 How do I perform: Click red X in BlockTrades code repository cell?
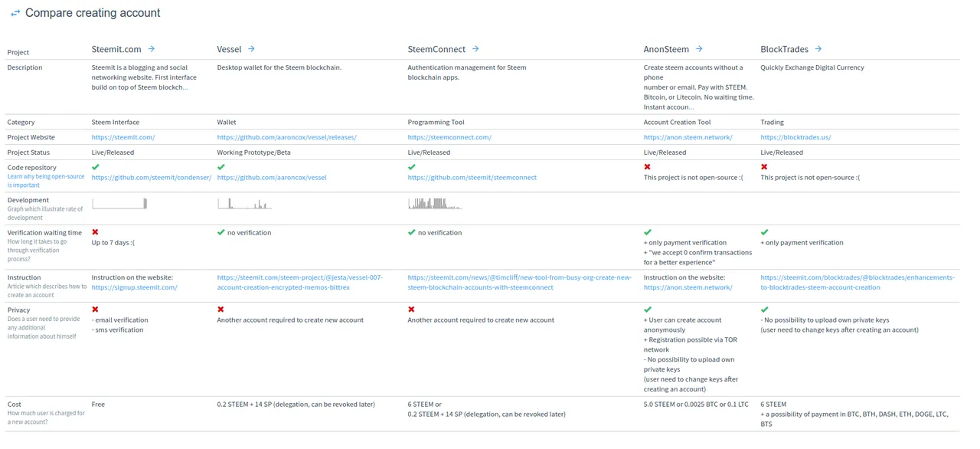764,166
